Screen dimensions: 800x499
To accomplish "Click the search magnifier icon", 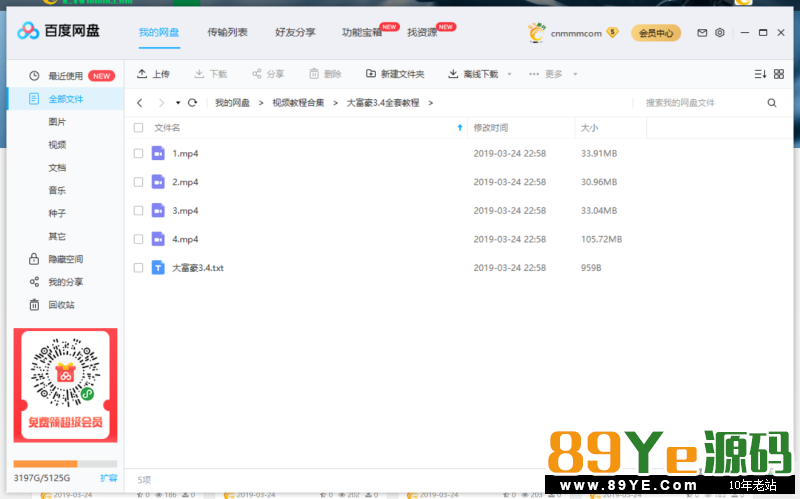I will pos(772,103).
